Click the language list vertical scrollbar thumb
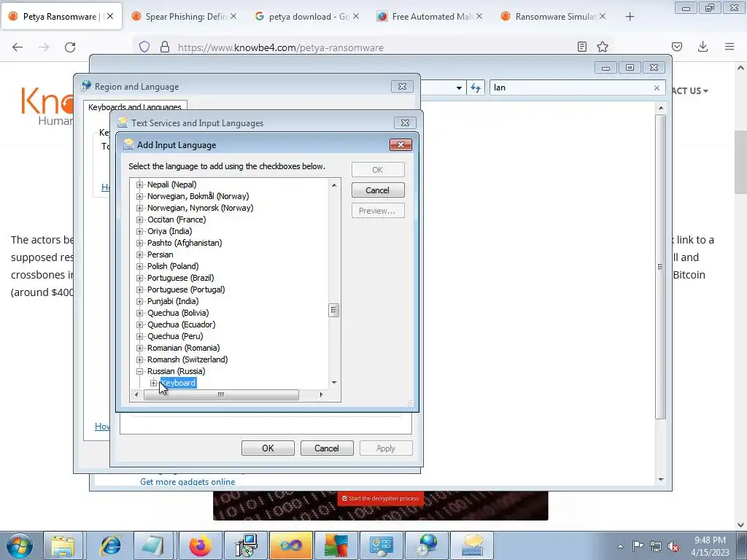 coord(333,310)
